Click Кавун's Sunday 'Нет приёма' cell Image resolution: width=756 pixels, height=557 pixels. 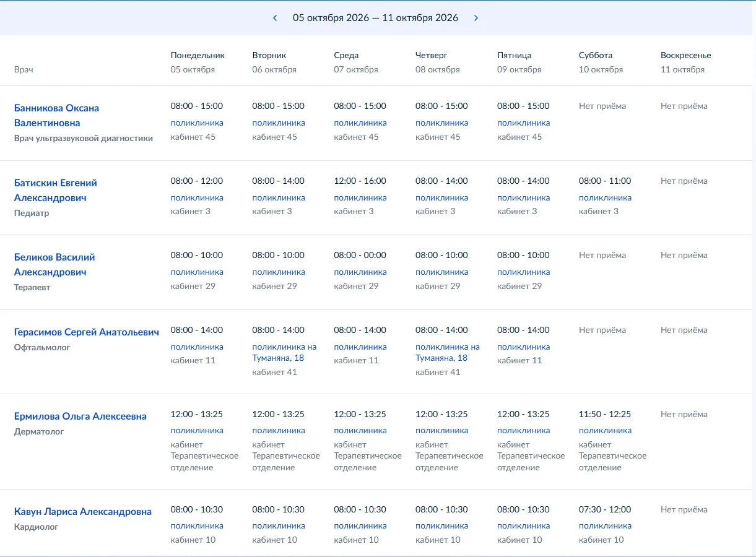(x=684, y=509)
